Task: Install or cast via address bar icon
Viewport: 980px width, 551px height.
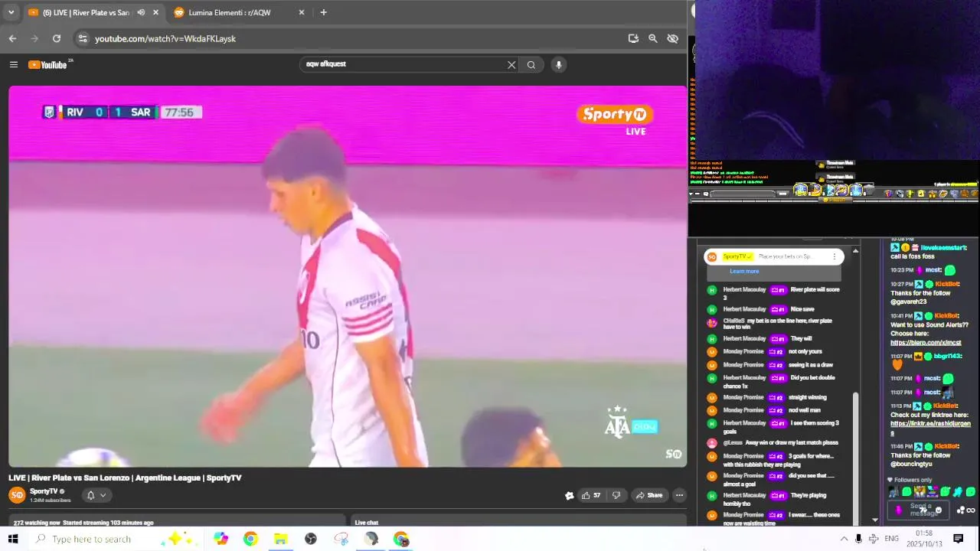Action: [x=633, y=38]
